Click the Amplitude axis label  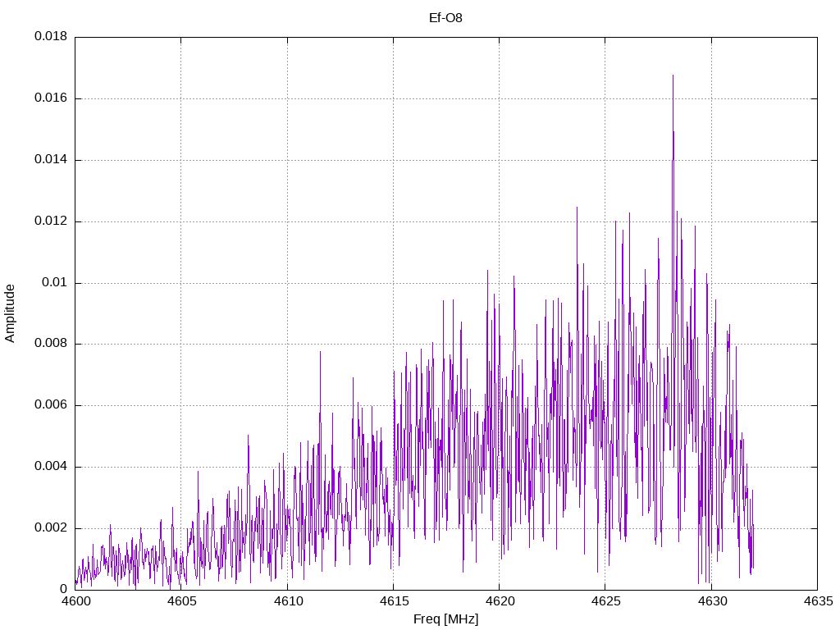pos(10,313)
